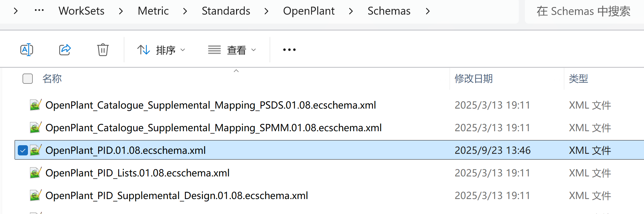The width and height of the screenshot is (644, 214).
Task: Click the Share icon in the toolbar
Action: (65, 50)
